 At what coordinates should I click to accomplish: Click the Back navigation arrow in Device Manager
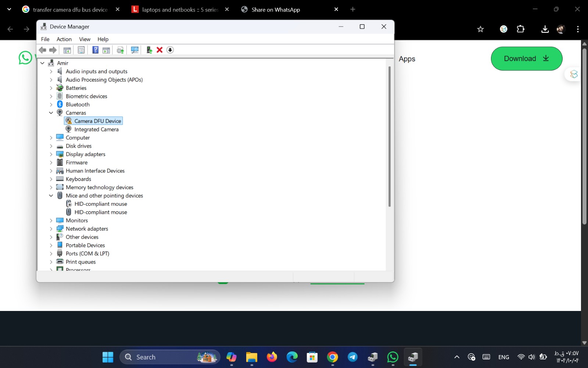42,50
